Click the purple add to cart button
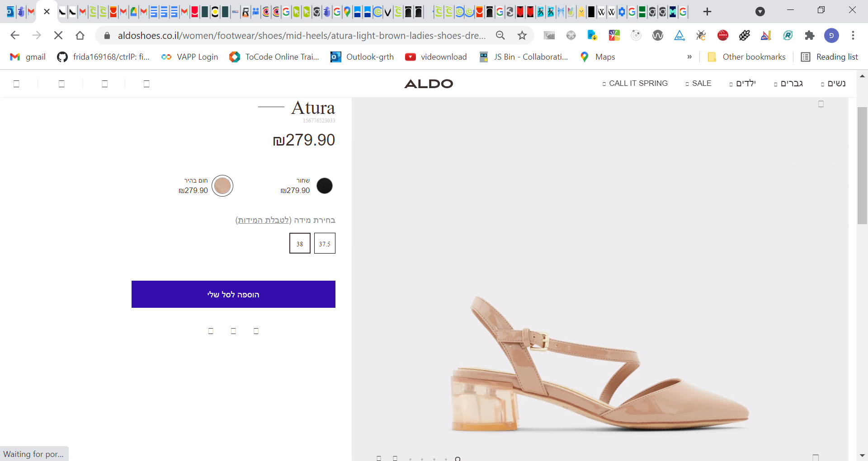 tap(233, 294)
